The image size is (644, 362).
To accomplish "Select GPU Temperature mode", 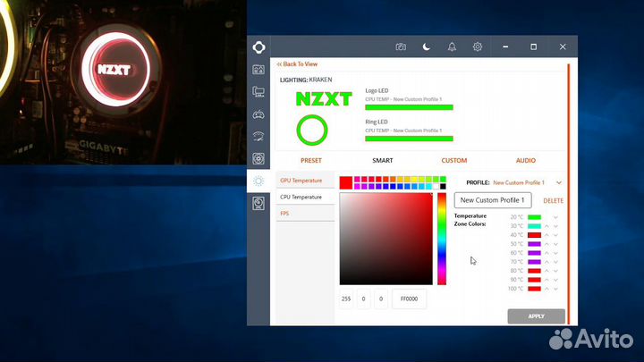I will 301,181.
